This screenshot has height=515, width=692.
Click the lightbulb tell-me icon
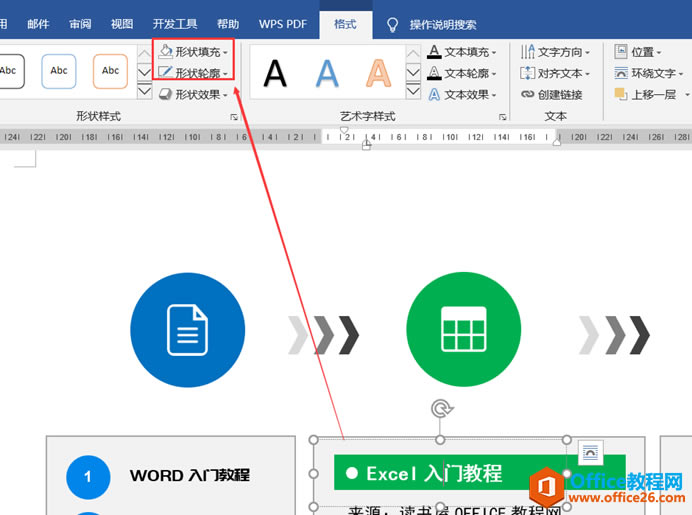392,25
